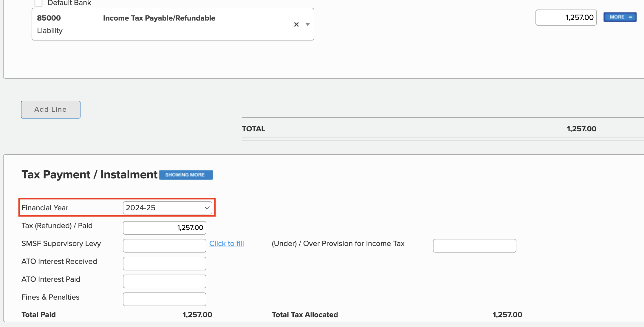This screenshot has height=327, width=644.
Task: Select the ATO Interest Received field
Action: click(x=164, y=263)
